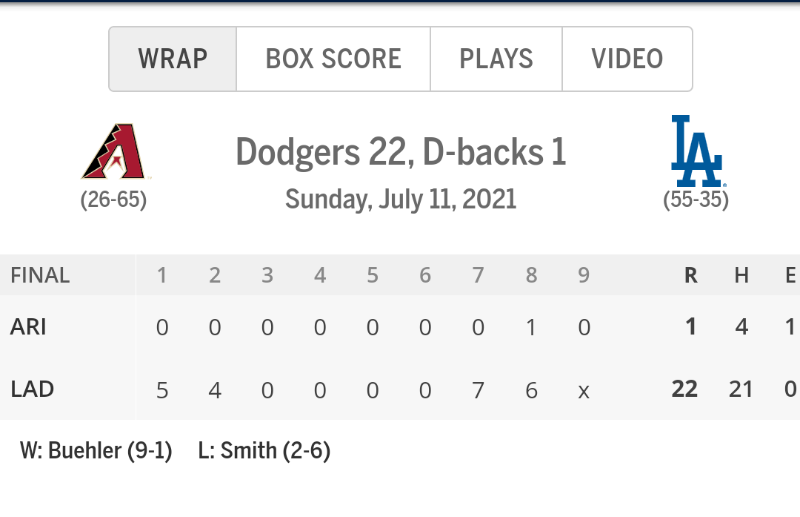Click the Dodgers record (55-35)

pos(696,199)
